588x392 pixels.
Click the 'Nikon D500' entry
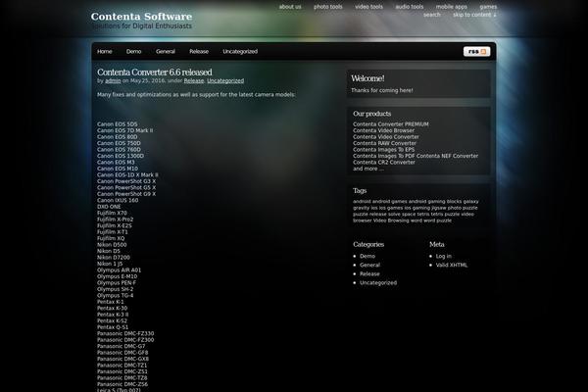point(112,245)
